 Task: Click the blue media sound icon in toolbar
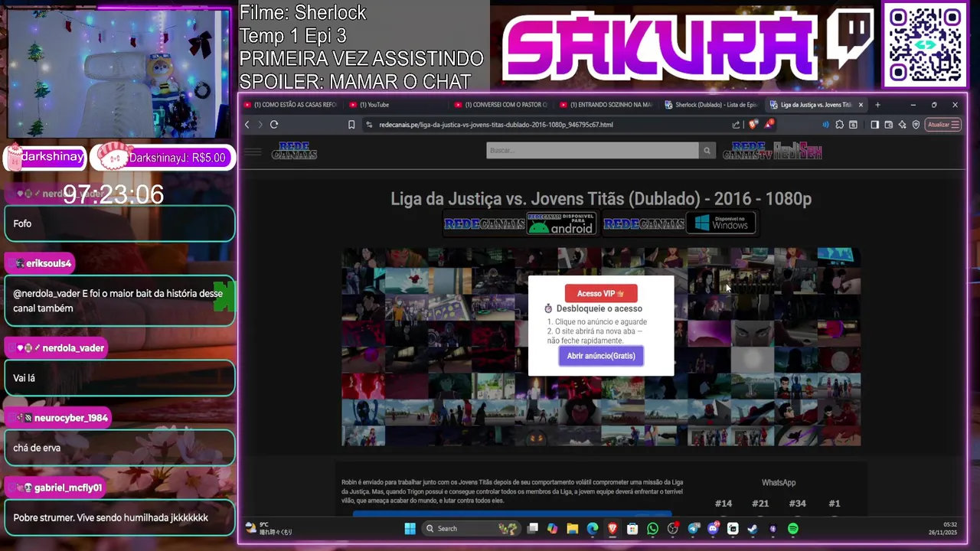click(825, 125)
